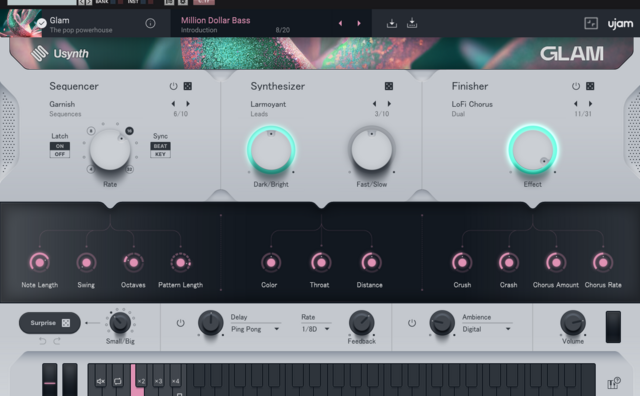The width and height of the screenshot is (640, 396).
Task: Click the Crush knob
Action: click(x=462, y=263)
